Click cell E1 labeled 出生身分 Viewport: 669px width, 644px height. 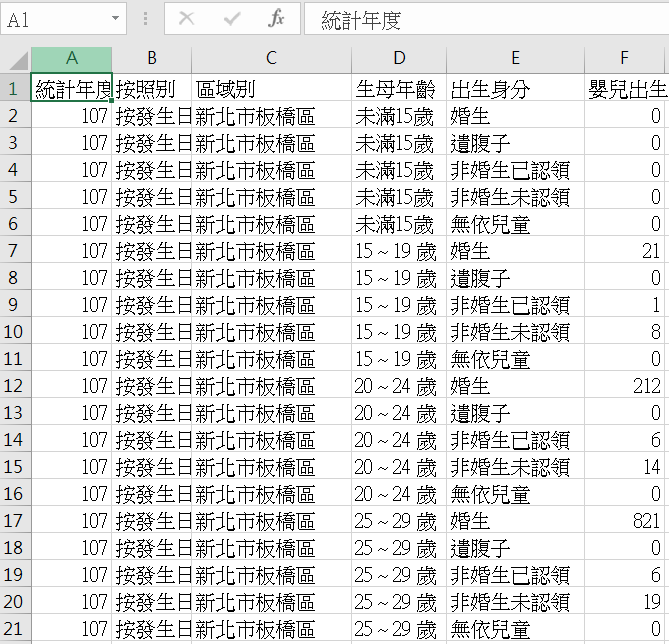[515, 89]
